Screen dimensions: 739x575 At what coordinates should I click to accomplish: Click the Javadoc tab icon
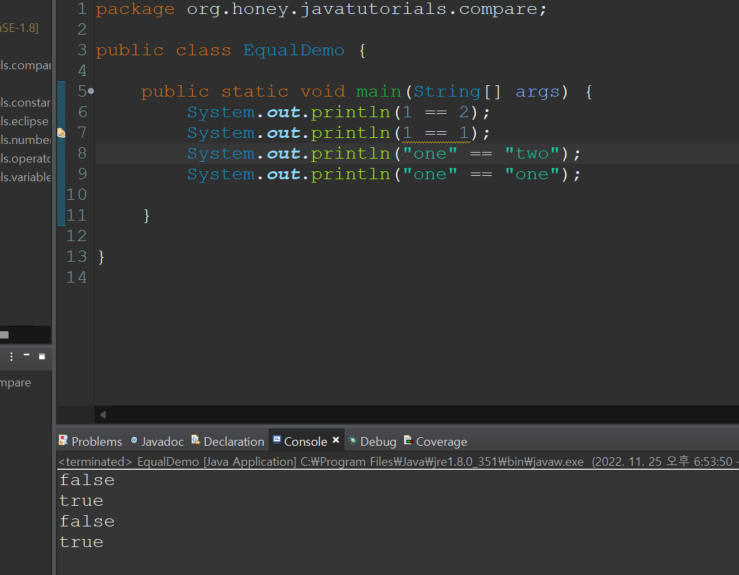pos(134,440)
